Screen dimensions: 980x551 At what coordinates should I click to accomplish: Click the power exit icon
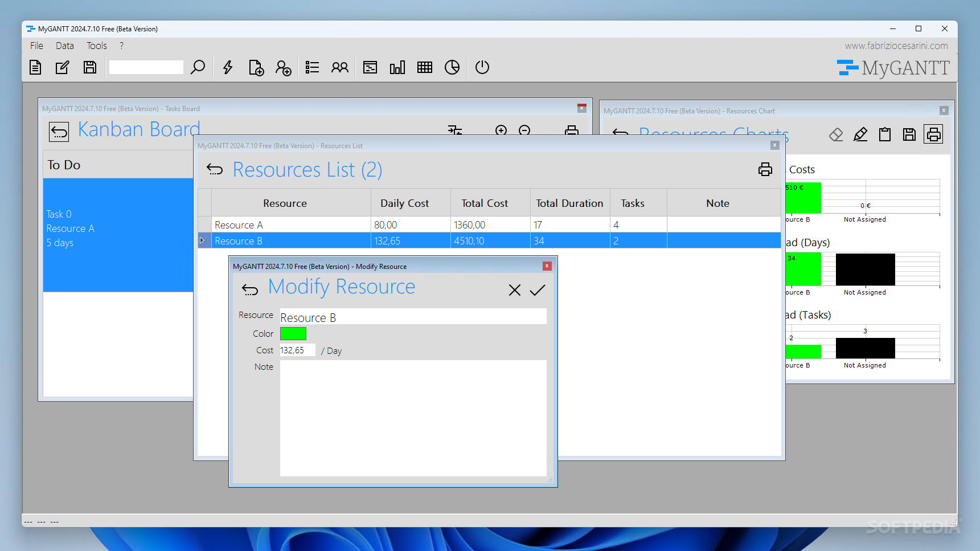click(x=482, y=67)
